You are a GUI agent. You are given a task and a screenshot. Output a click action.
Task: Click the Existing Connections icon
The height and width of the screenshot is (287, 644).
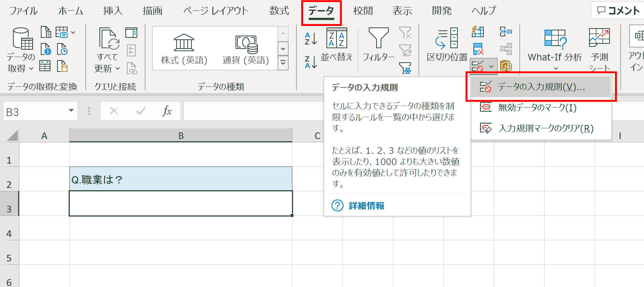click(62, 66)
